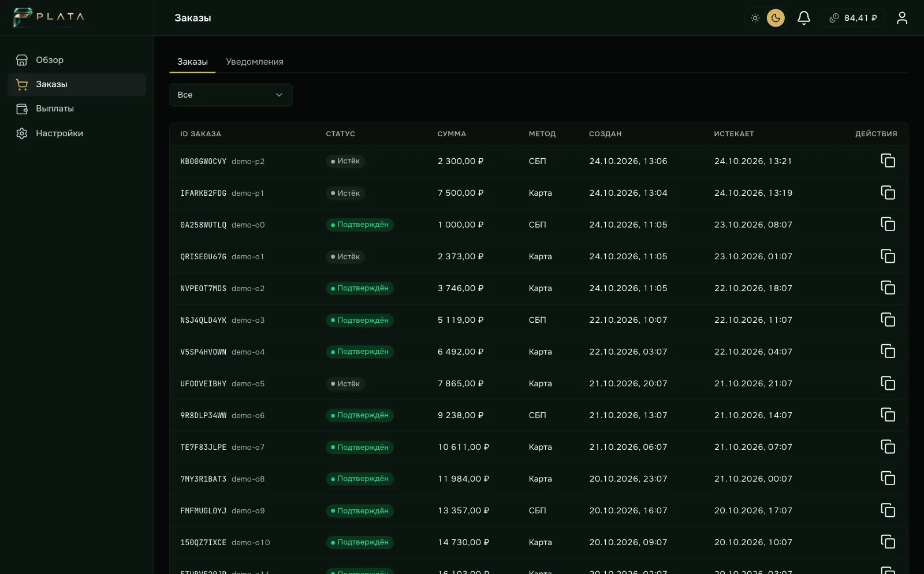Screen dimensions: 924x574
Task: Copy order 7MY3R1BAT3 with its copy icon
Action: pyautogui.click(x=888, y=478)
